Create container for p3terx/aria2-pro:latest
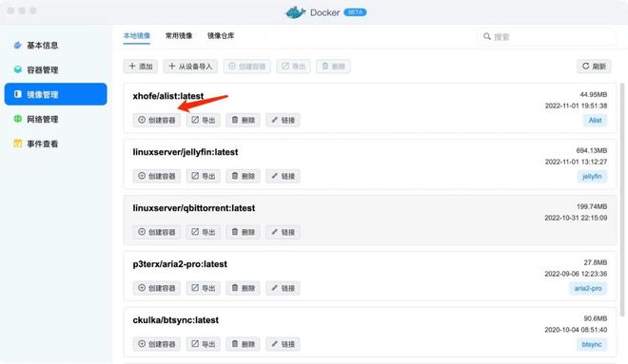This screenshot has width=628, height=364. point(157,288)
